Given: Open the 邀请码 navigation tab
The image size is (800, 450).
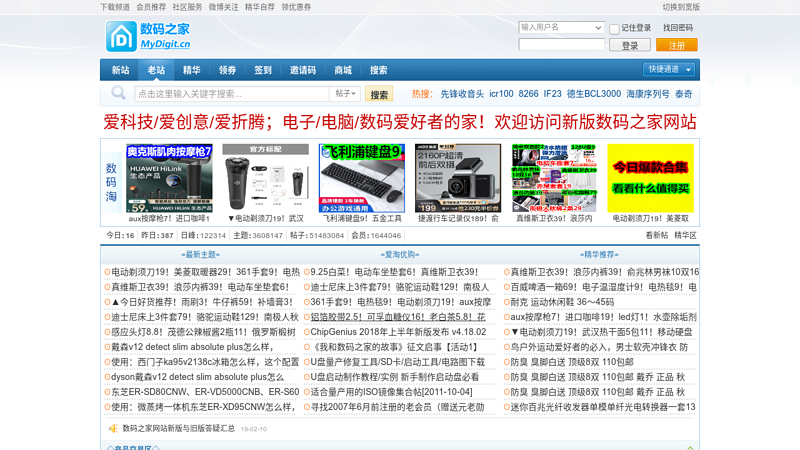Looking at the screenshot, I should coord(303,70).
